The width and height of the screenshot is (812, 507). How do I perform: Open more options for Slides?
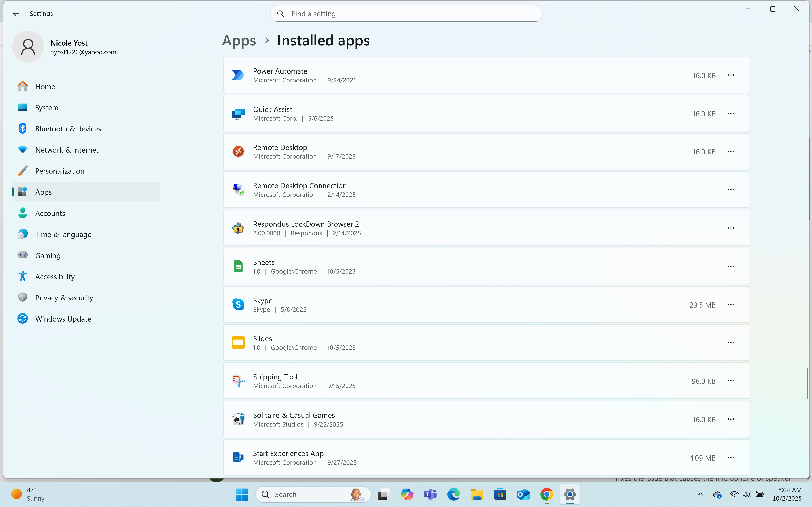pyautogui.click(x=731, y=343)
